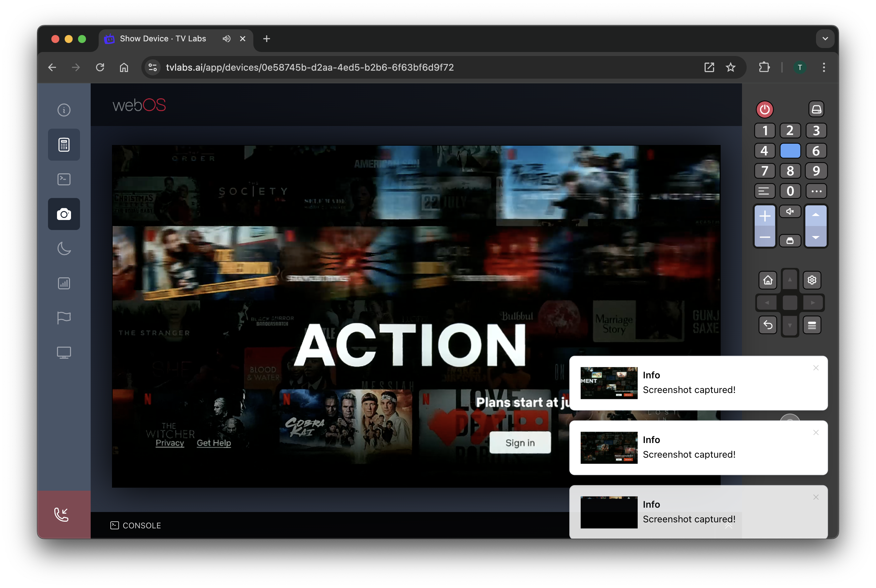Open the bar chart metrics sidebar icon
The height and width of the screenshot is (588, 876).
[x=64, y=283]
